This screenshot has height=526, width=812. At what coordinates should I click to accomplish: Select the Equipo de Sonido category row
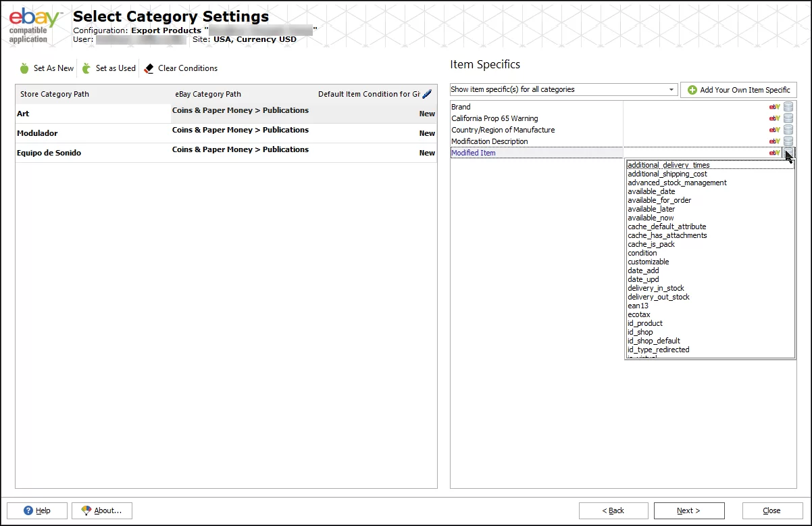point(49,153)
